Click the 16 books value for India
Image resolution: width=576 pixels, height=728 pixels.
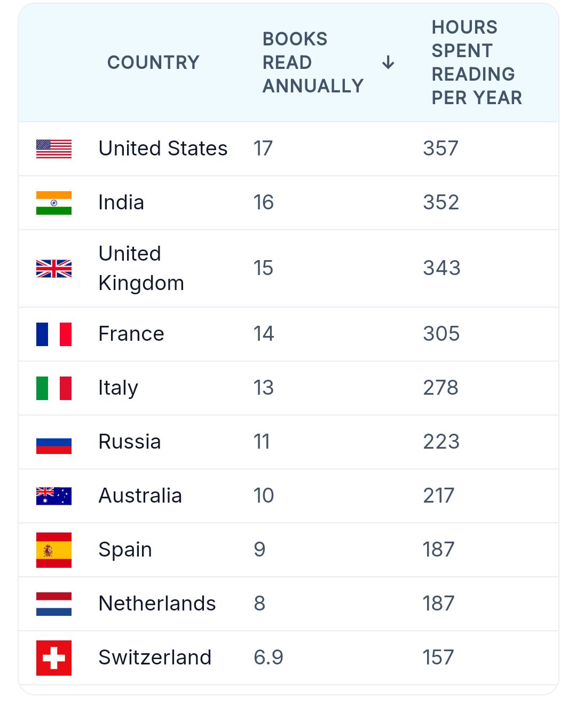263,202
